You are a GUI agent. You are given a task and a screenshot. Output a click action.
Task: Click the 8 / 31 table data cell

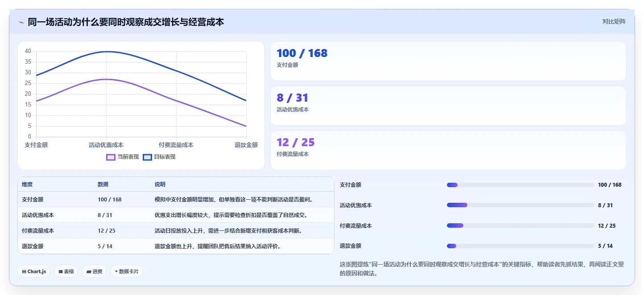click(105, 215)
